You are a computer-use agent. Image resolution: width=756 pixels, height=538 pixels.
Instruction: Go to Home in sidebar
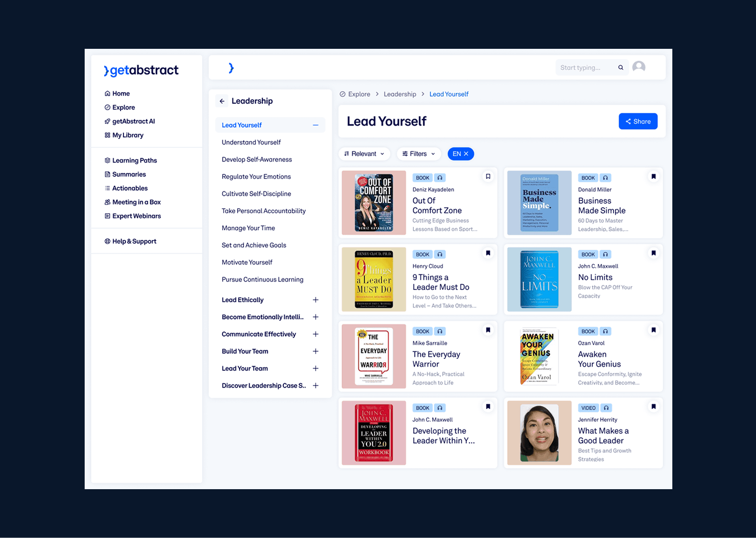[117, 94]
